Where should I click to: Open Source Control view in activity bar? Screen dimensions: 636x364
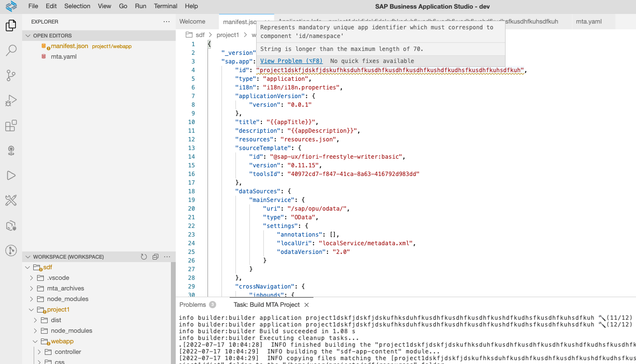click(x=11, y=75)
